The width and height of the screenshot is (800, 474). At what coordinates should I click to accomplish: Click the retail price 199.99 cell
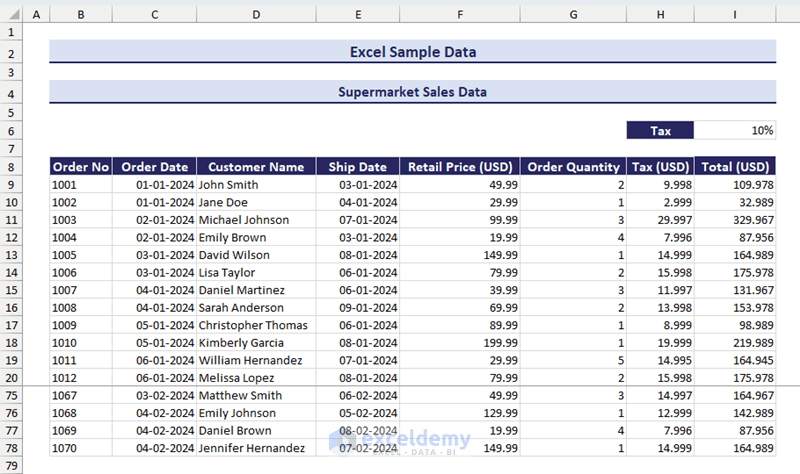coord(459,343)
